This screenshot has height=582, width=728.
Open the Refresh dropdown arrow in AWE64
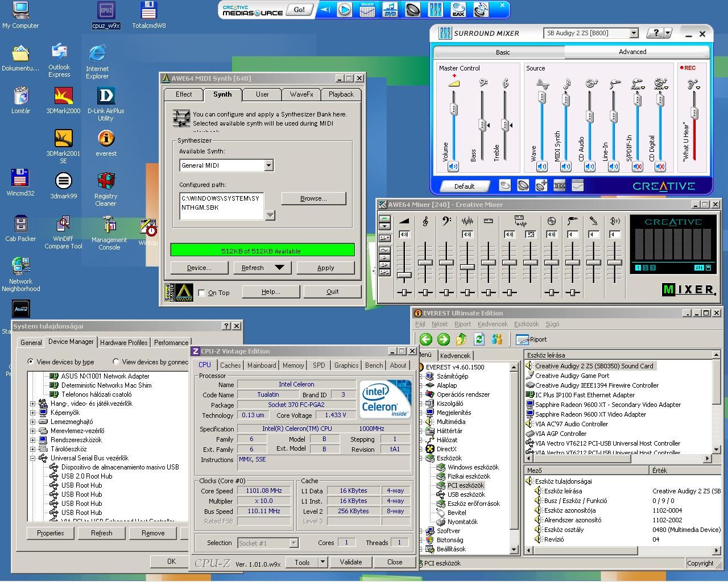point(279,268)
